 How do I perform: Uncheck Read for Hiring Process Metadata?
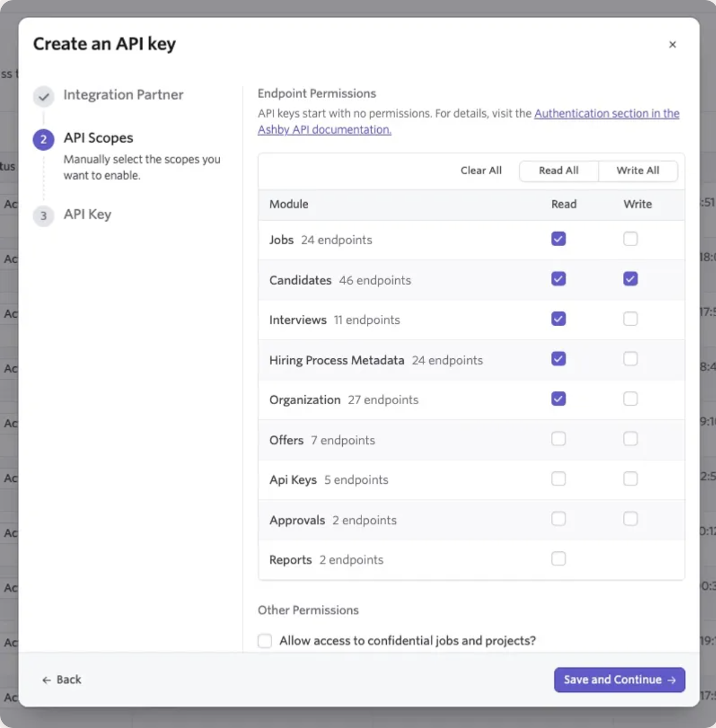(x=558, y=359)
